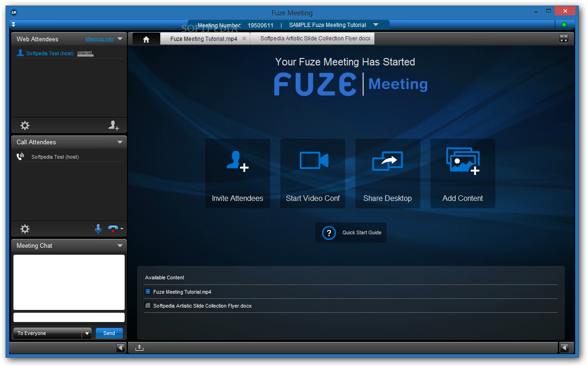This screenshot has height=367, width=588.
Task: Open Web Attendees settings gear
Action: point(25,125)
